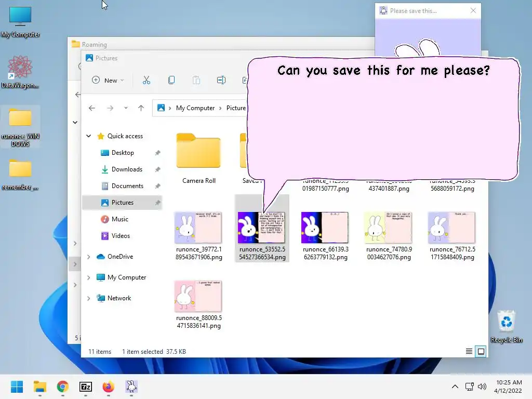Select Pictures in the navigation pane
The width and height of the screenshot is (532, 399).
[122, 203]
